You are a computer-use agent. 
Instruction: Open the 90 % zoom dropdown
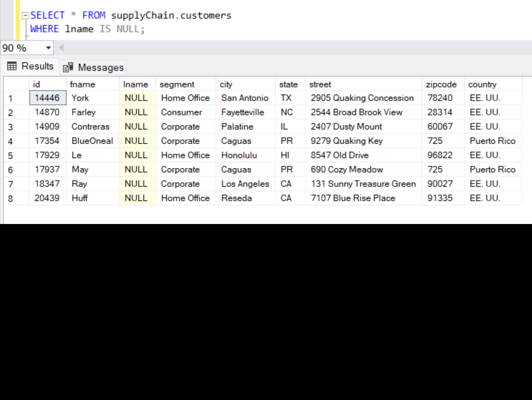tap(48, 48)
